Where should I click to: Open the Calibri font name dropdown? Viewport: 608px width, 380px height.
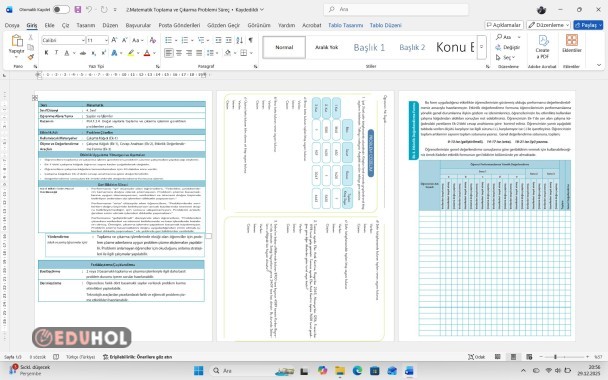(x=83, y=40)
